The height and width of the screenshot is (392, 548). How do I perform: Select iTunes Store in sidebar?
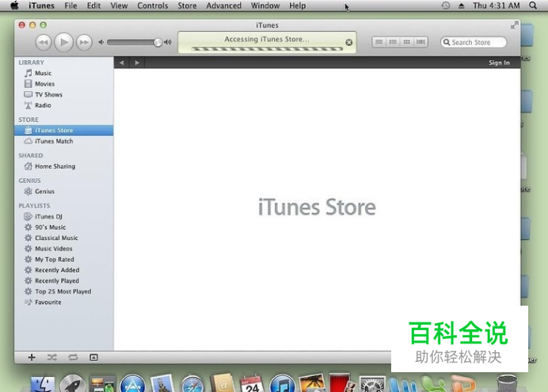click(63, 131)
